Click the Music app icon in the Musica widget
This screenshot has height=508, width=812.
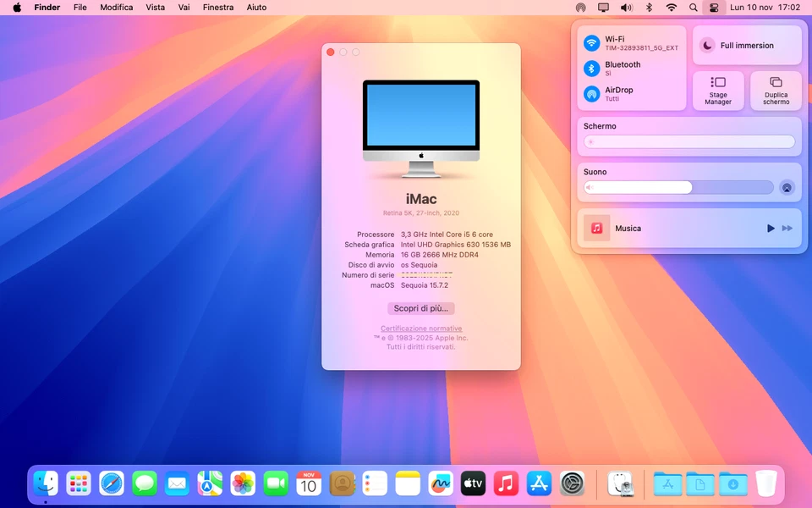[x=596, y=228]
